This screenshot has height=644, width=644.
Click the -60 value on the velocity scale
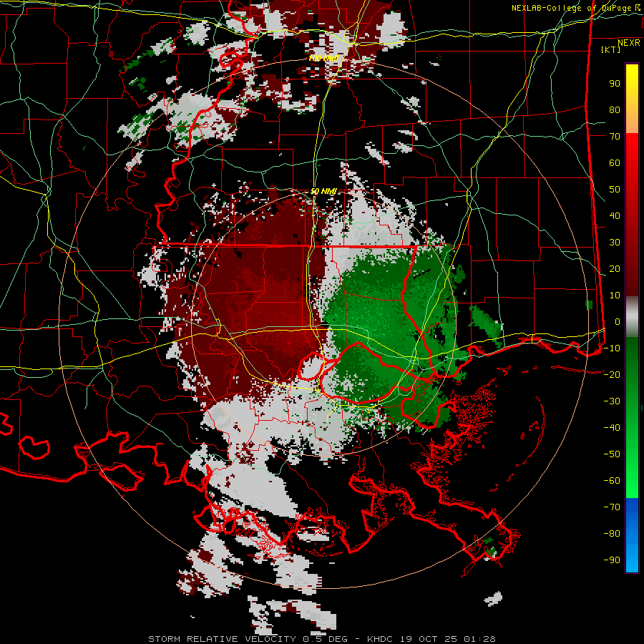point(612,481)
